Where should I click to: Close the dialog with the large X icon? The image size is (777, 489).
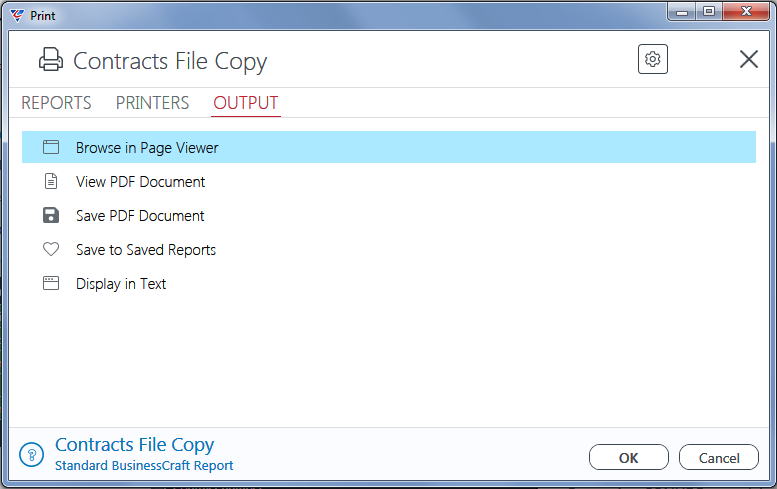pos(748,59)
